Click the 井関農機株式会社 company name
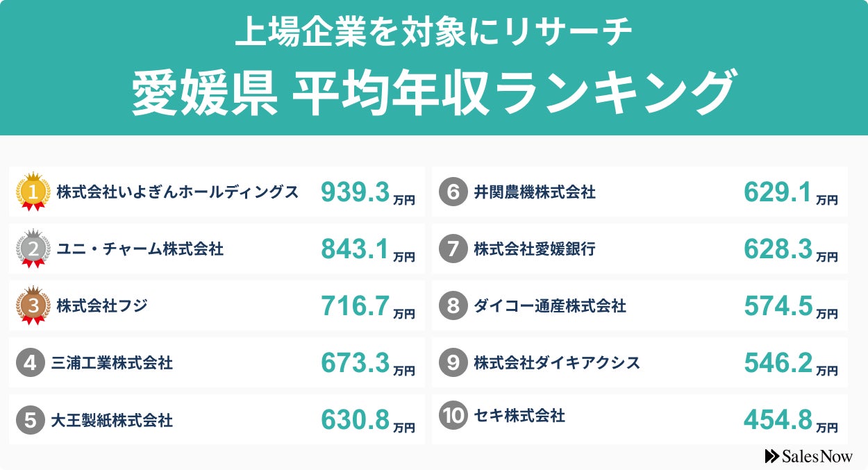The height and width of the screenshot is (470, 868). [535, 192]
